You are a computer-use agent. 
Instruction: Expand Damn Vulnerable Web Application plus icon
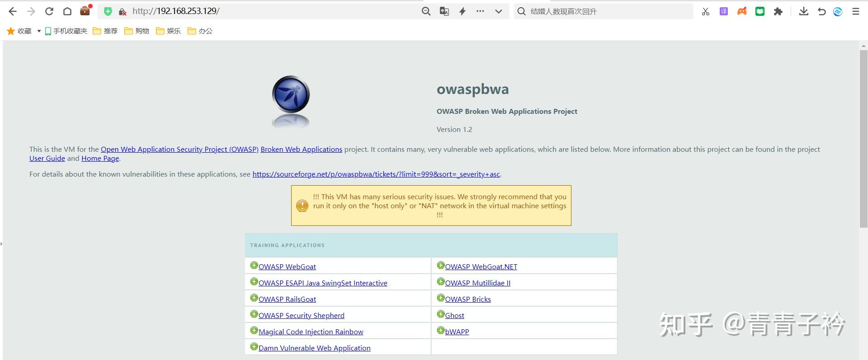(x=254, y=347)
